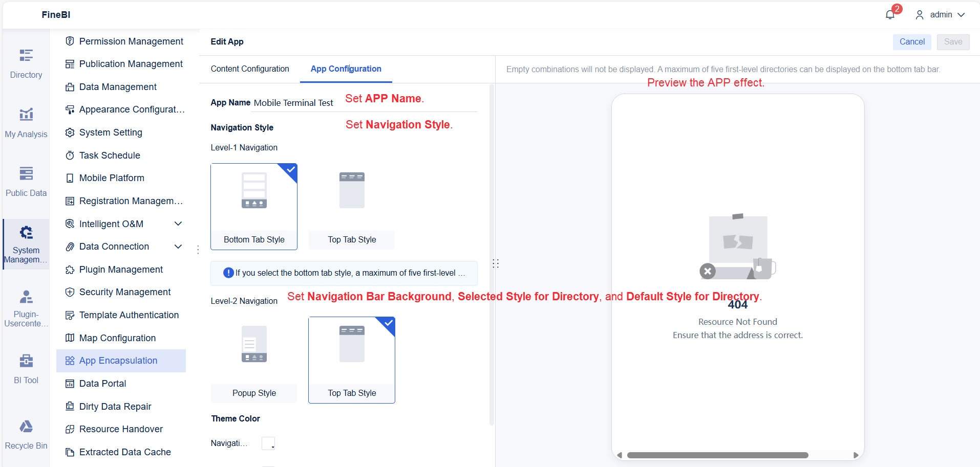Image resolution: width=980 pixels, height=467 pixels.
Task: Click the Save button
Action: coord(953,42)
